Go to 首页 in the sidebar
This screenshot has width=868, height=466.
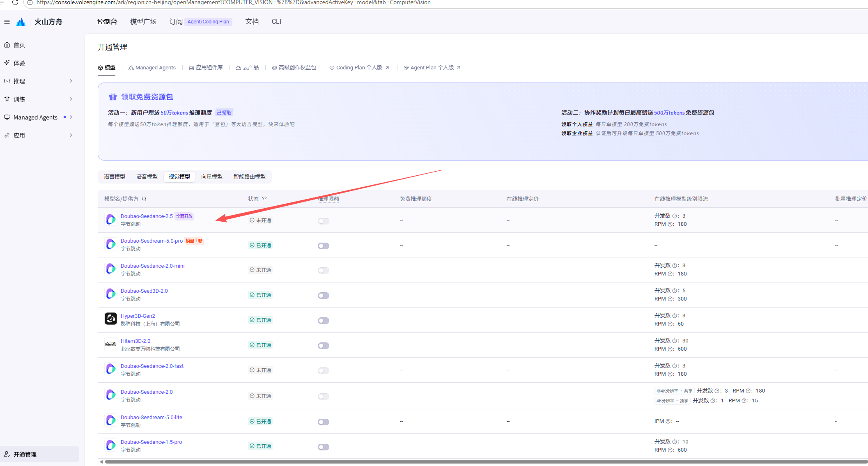pos(19,45)
